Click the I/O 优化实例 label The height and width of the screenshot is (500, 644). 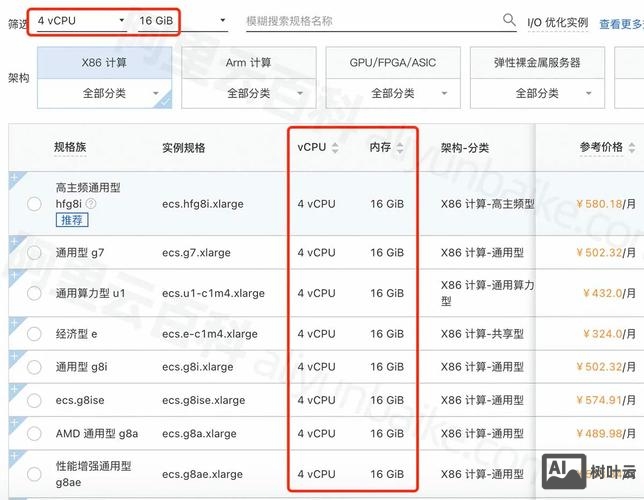pos(557,23)
